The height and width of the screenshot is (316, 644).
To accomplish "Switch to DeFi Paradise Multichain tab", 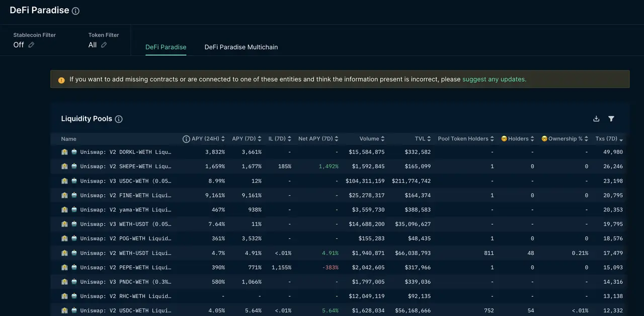I will coord(241,47).
